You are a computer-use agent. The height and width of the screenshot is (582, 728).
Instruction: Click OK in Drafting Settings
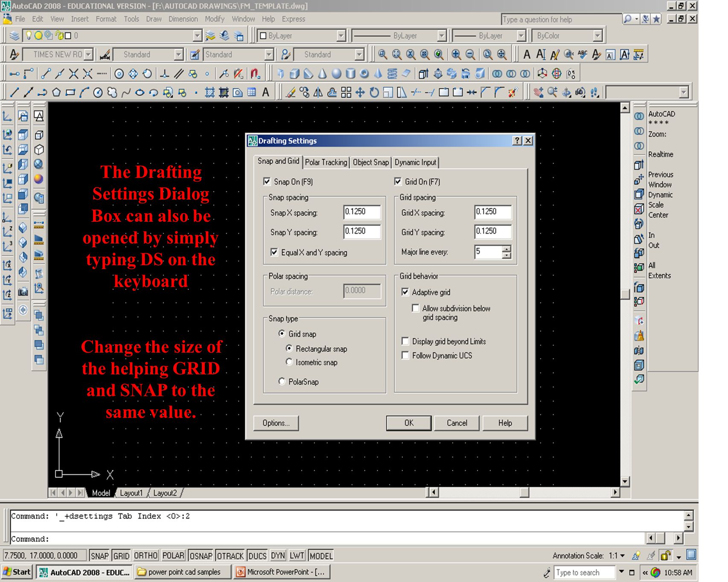409,423
